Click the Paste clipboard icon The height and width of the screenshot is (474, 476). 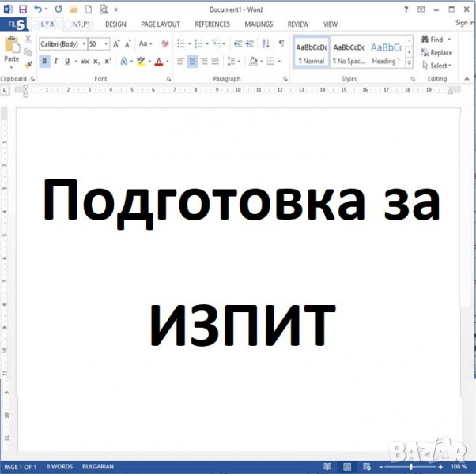(x=12, y=49)
